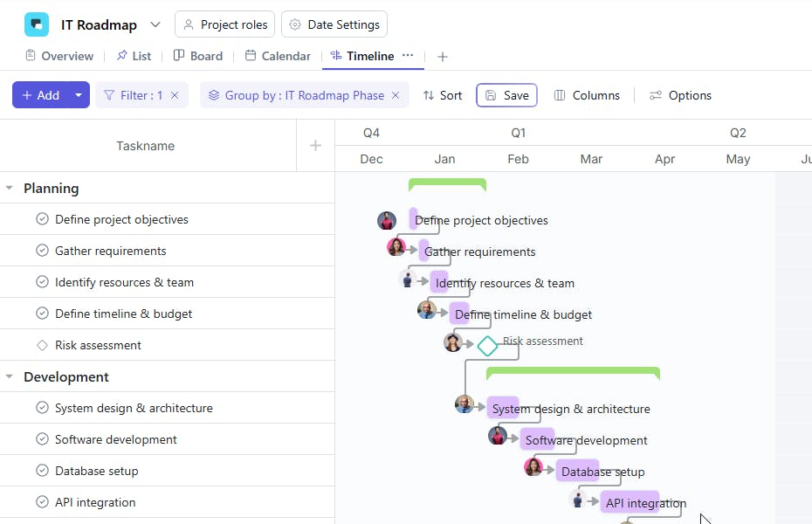Clear the Group by IT Roadmap Phase grouping
The width and height of the screenshot is (812, 524).
coord(396,95)
